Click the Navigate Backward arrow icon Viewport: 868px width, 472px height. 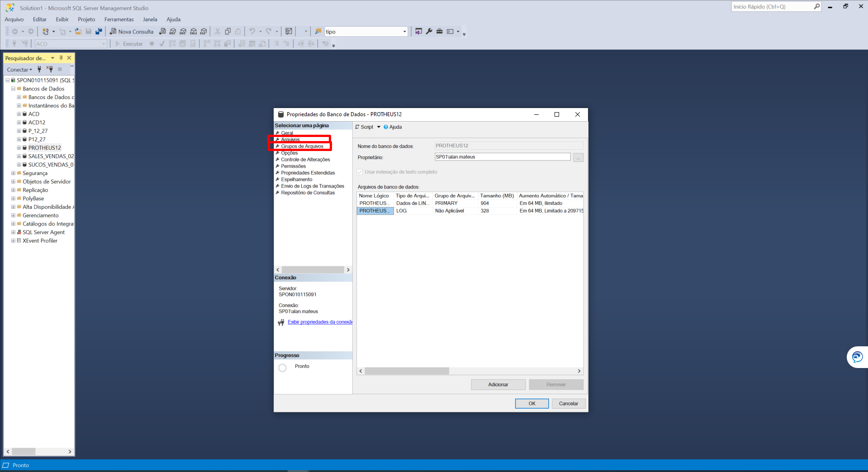click(x=15, y=32)
